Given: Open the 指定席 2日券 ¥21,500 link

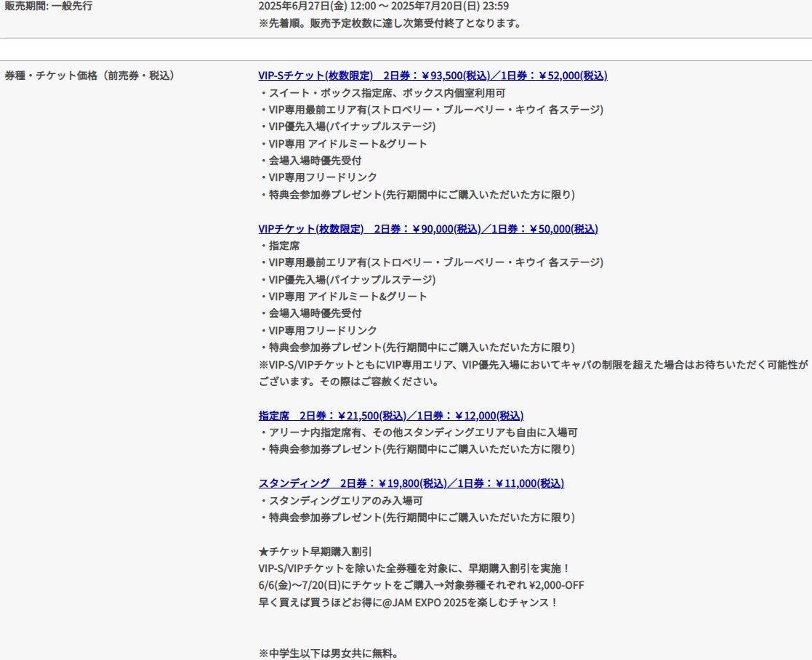Looking at the screenshot, I should pyautogui.click(x=391, y=416).
